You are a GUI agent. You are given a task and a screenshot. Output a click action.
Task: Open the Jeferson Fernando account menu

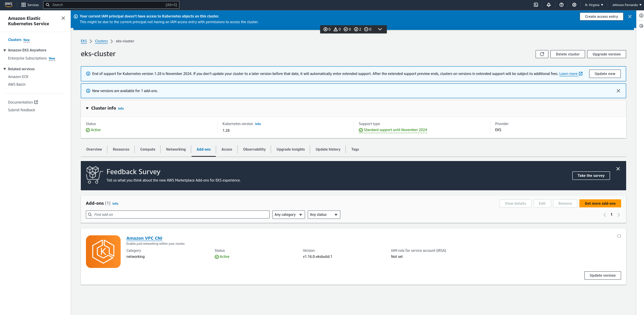[x=626, y=5]
